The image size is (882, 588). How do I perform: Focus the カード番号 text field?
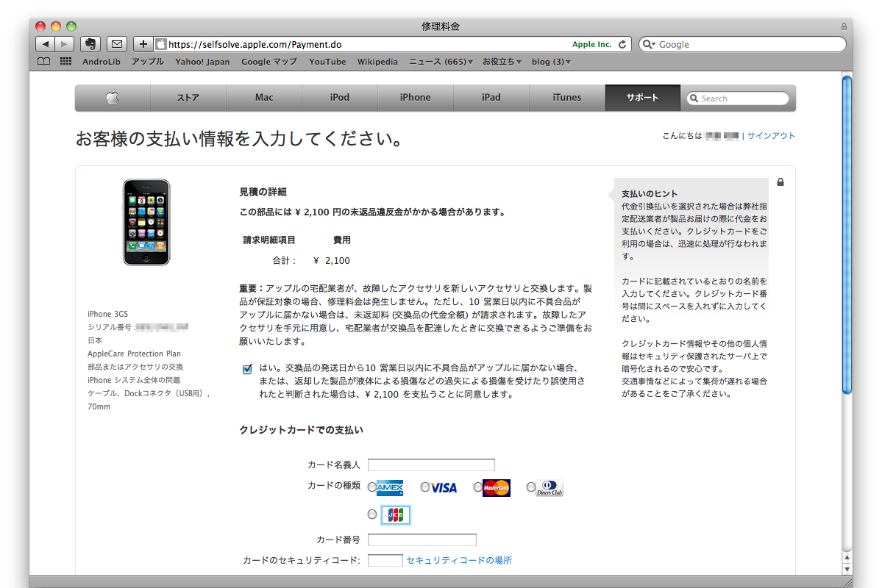click(x=422, y=539)
